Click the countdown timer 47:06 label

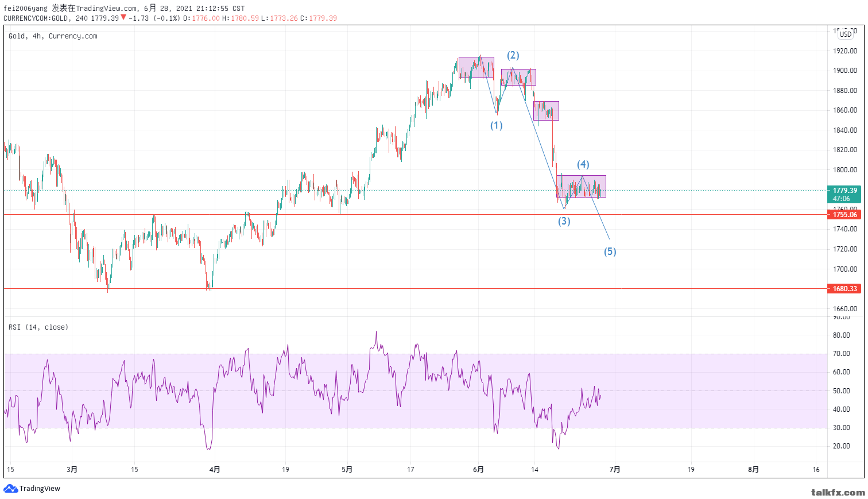click(x=842, y=199)
